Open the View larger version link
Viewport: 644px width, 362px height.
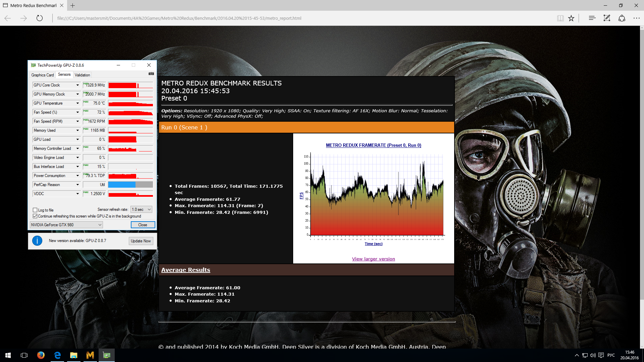click(x=373, y=259)
